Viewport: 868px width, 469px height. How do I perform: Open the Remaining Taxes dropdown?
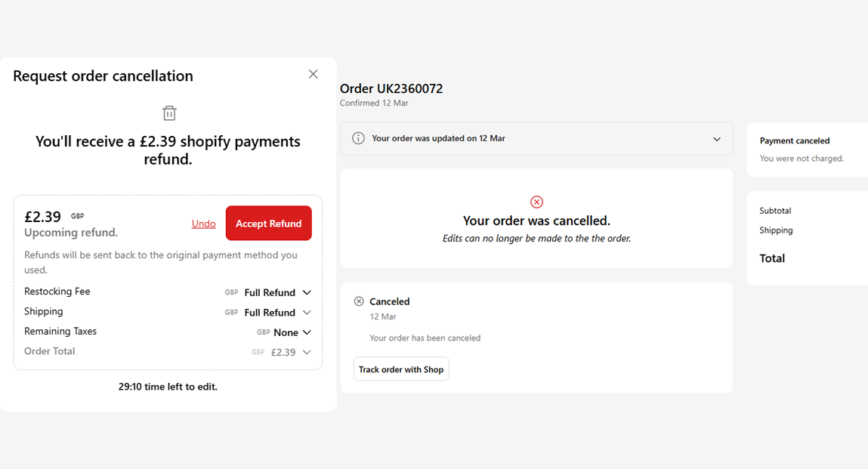pos(307,332)
